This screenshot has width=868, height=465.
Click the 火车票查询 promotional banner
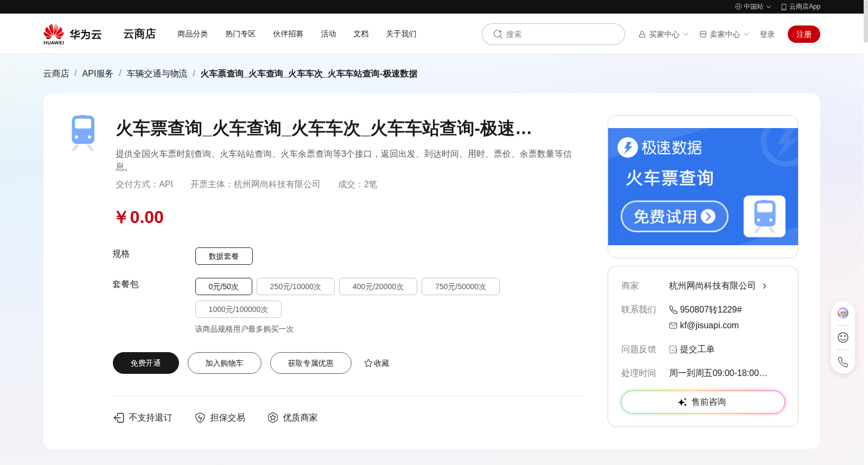703,187
